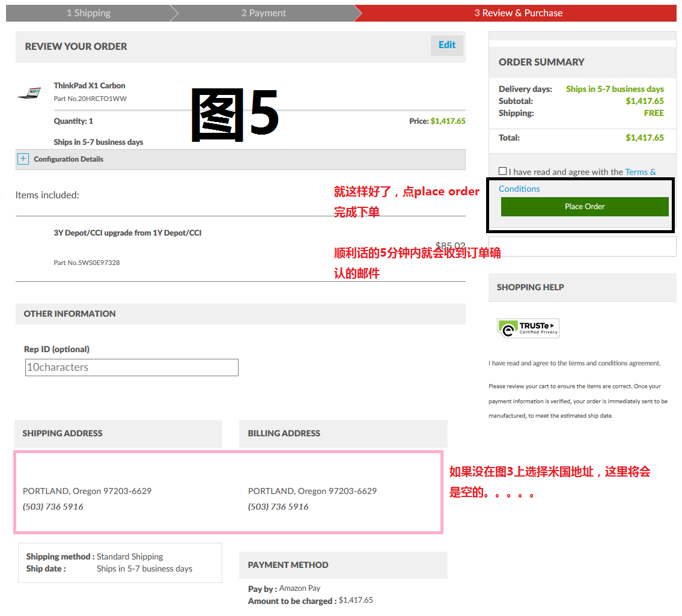Open the ThinkPad X1 Carbon product name
This screenshot has height=616, width=682.
[x=90, y=85]
